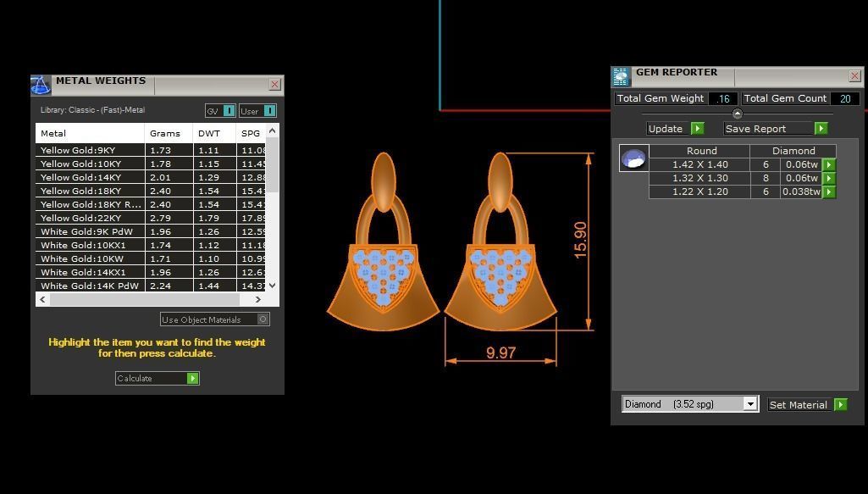Screen dimensions: 868x494
Task: Click the 1.22 X 1.20 gem size cell
Action: tap(699, 191)
